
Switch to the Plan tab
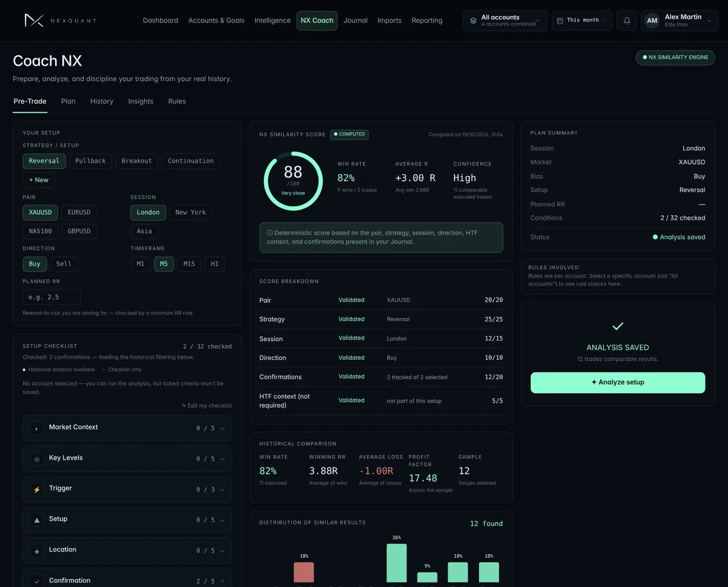click(69, 101)
